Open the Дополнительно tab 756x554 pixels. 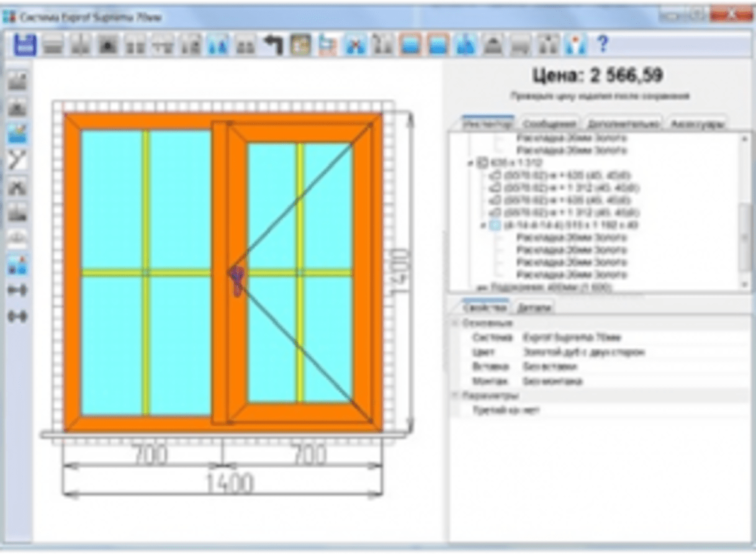(x=623, y=123)
